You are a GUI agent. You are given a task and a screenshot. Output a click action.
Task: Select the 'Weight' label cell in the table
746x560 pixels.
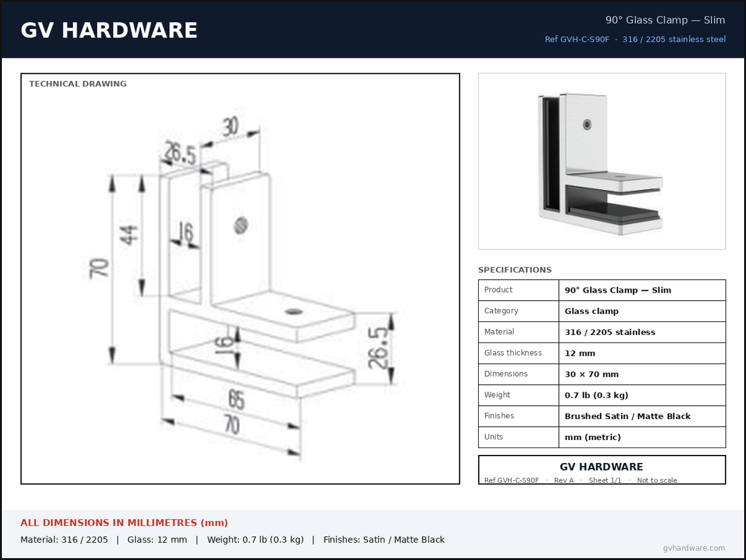[518, 395]
